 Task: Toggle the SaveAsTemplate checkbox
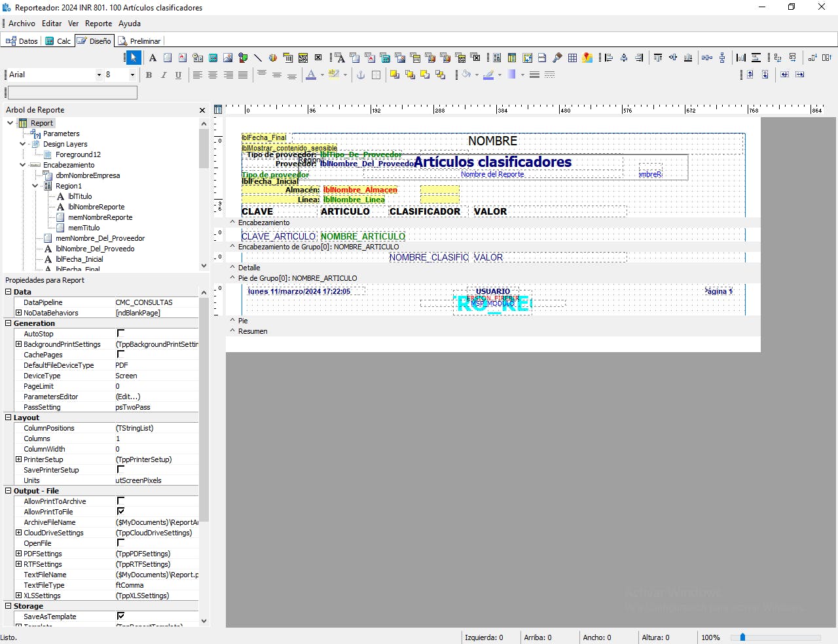tap(120, 617)
